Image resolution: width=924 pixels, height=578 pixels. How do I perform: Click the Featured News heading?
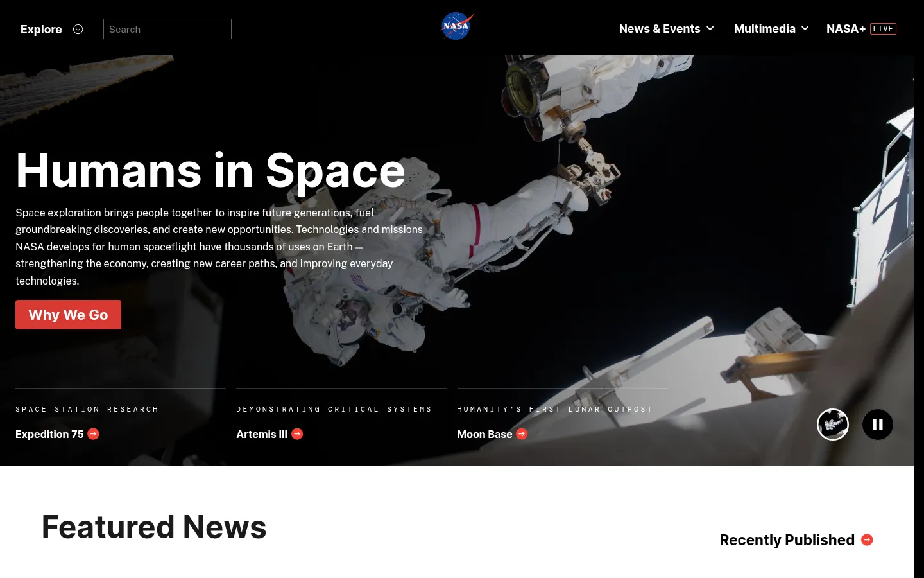154,527
